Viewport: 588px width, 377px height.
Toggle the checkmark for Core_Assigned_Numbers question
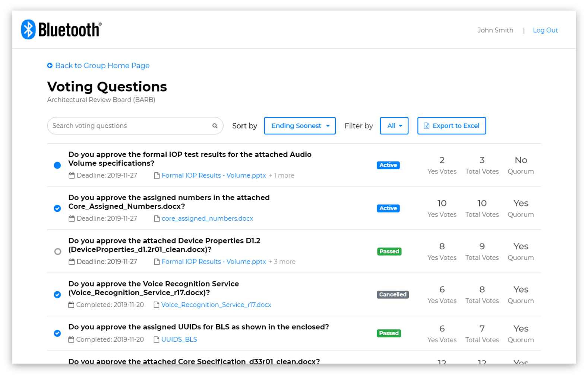pyautogui.click(x=57, y=208)
